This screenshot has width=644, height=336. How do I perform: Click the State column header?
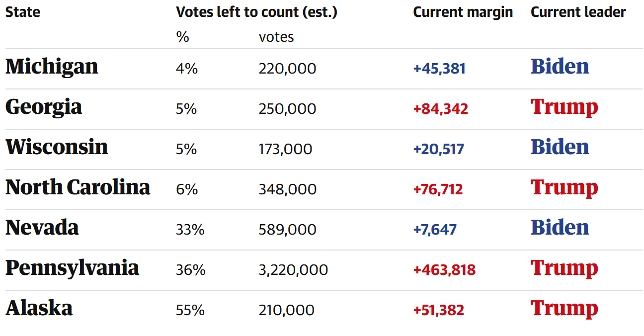click(23, 12)
